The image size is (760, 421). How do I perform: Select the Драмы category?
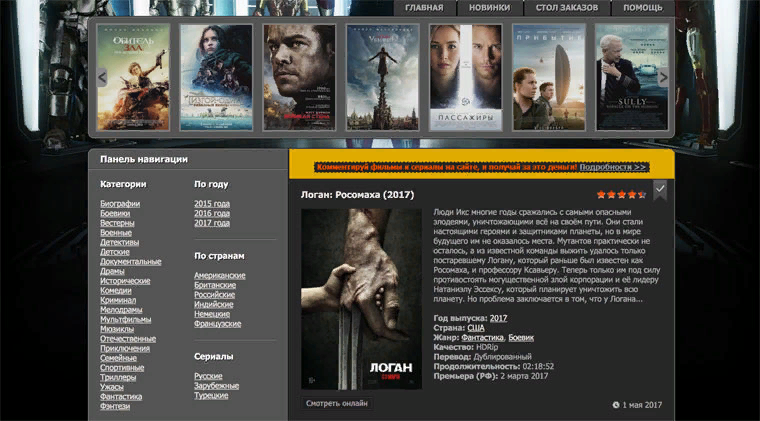tap(112, 271)
